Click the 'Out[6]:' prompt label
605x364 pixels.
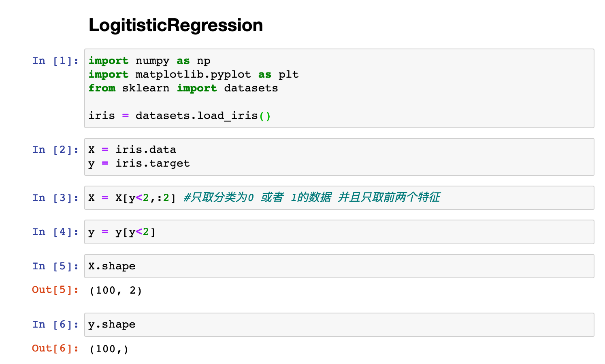[55, 348]
